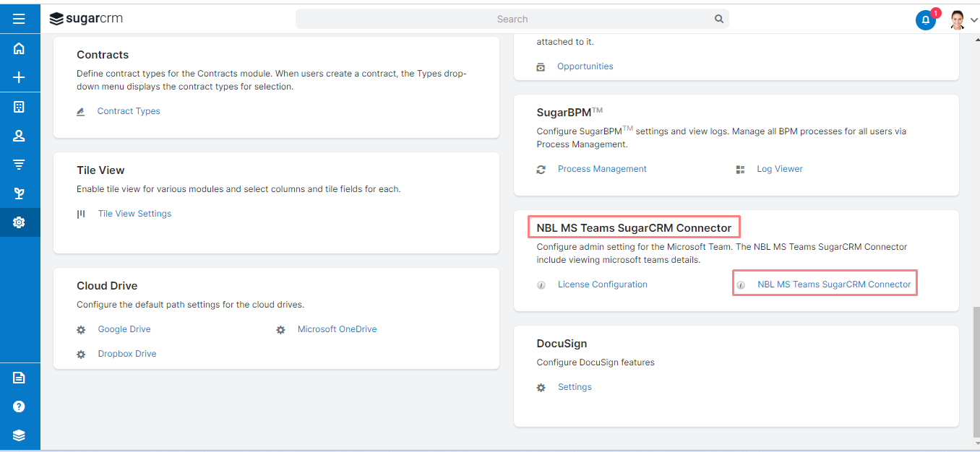Screen dimensions: 980x452
Task: Open the License Configuration link
Action: tap(603, 284)
